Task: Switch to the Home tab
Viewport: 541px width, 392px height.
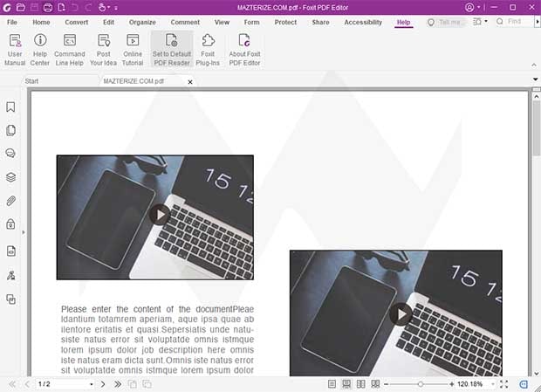Action: pos(41,22)
